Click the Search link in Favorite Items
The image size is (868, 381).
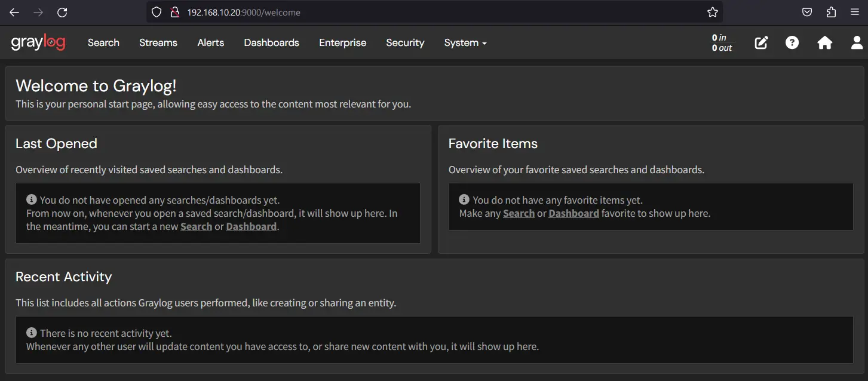click(x=519, y=213)
